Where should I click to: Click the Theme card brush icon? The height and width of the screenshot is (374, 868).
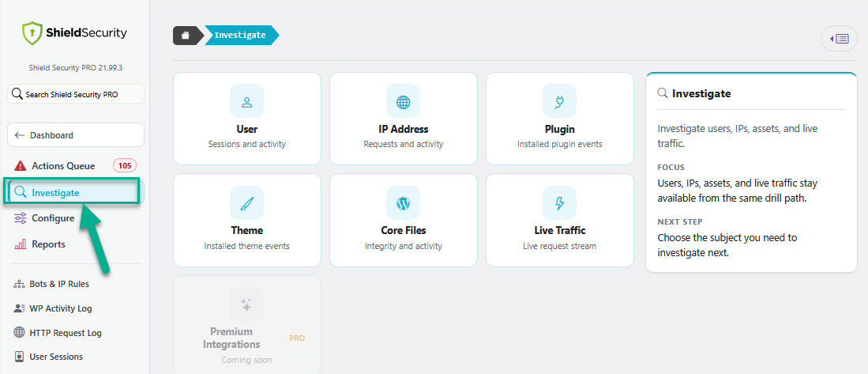tap(247, 203)
